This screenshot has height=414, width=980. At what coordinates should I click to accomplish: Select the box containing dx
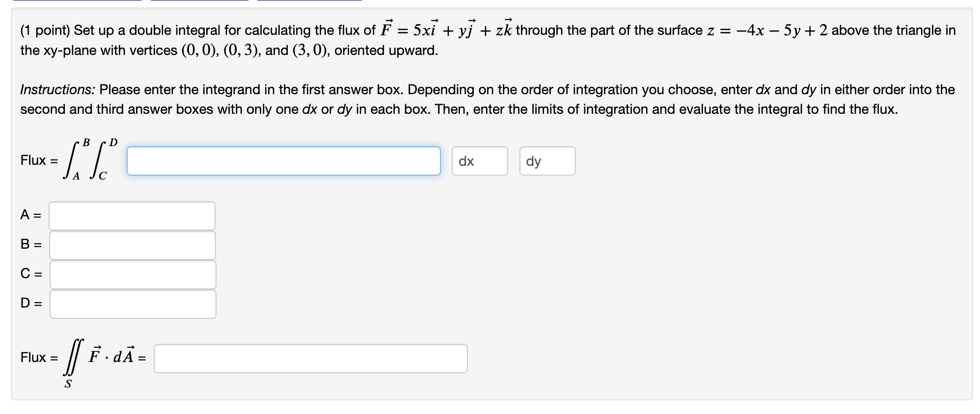point(480,161)
